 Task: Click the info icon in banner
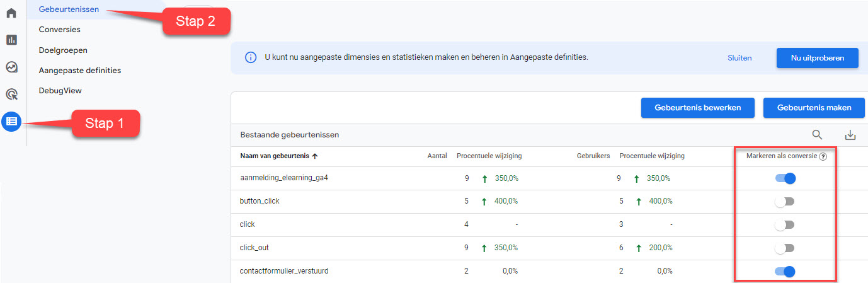[x=250, y=57]
